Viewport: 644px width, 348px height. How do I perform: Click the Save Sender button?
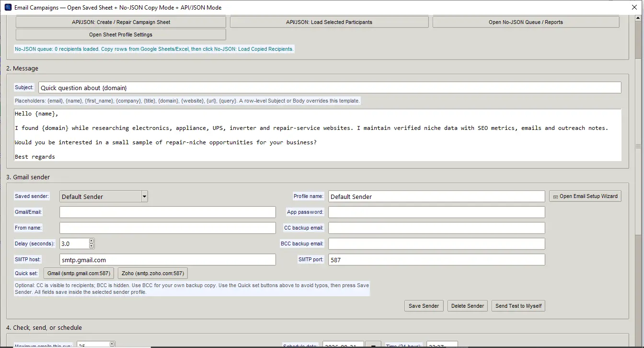tap(424, 306)
